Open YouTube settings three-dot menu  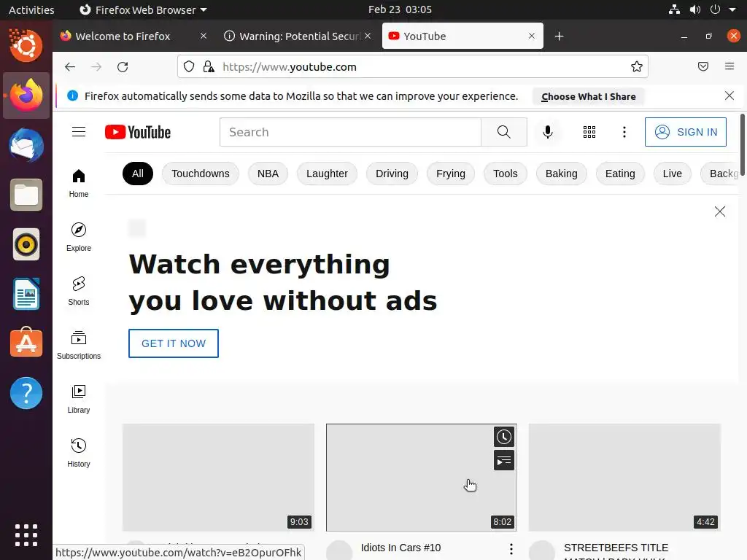[x=624, y=132]
